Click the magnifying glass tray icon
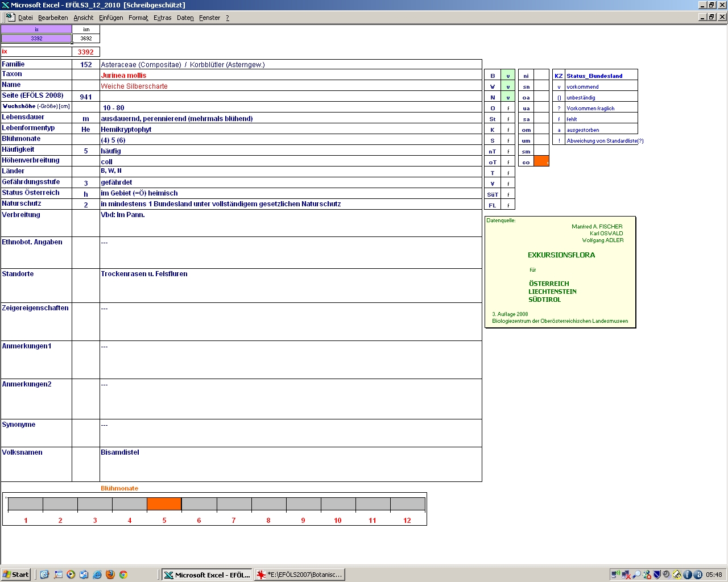 pos(636,575)
